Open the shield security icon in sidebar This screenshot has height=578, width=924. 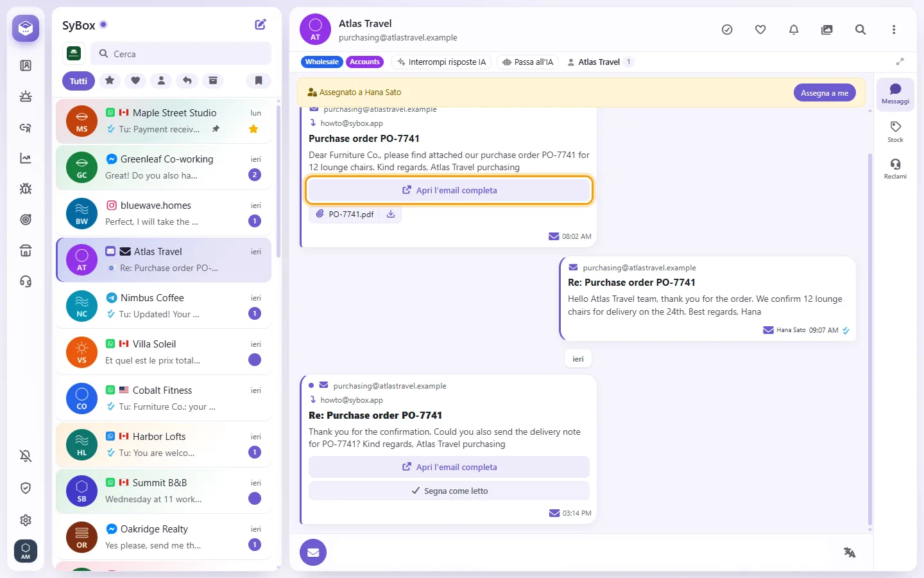coord(26,488)
